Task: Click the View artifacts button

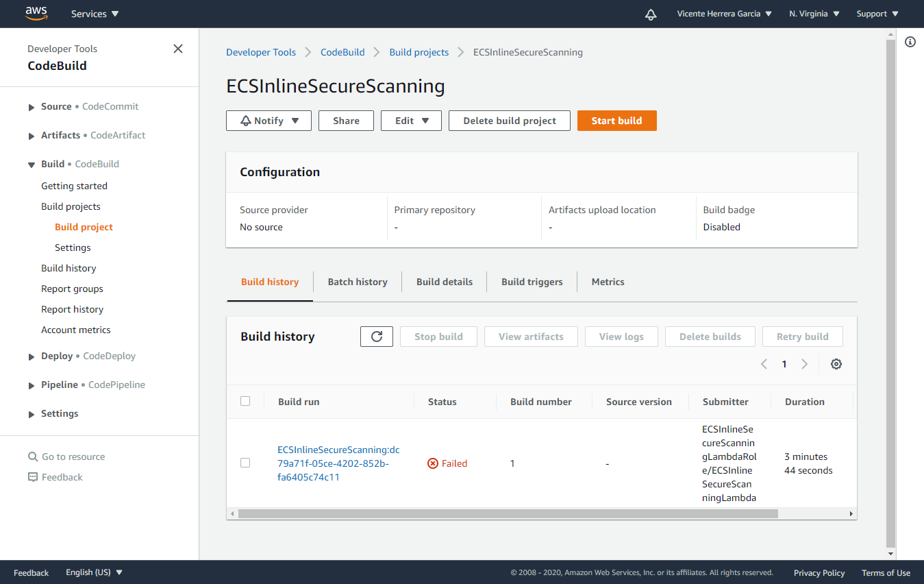Action: [531, 337]
